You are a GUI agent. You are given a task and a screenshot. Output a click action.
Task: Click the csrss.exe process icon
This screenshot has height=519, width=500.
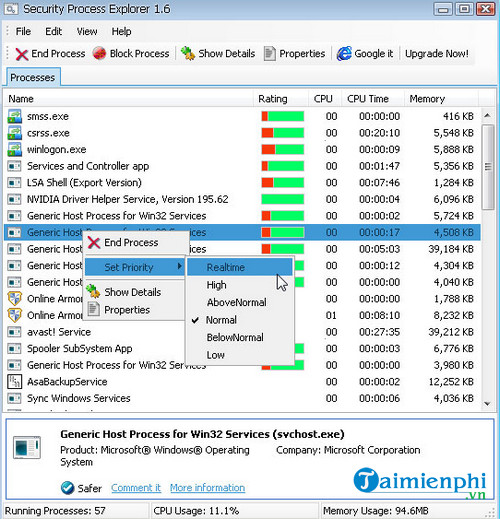14,133
